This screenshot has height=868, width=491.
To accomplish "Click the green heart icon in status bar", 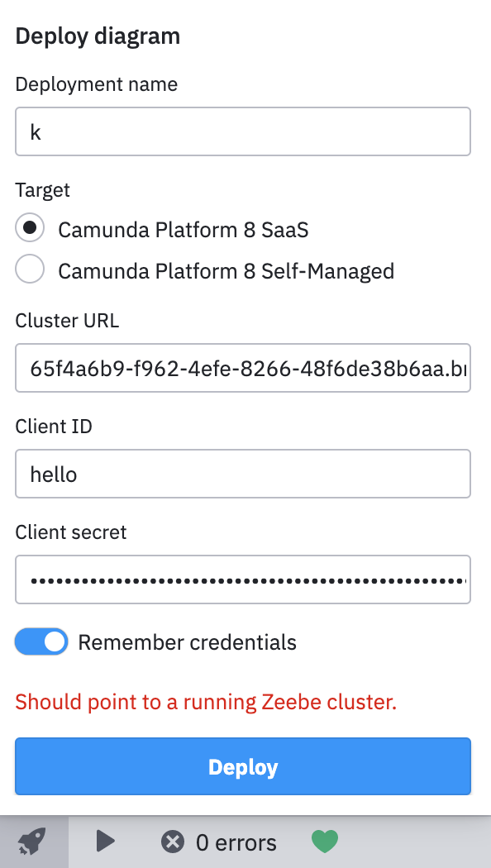I will point(324,842).
